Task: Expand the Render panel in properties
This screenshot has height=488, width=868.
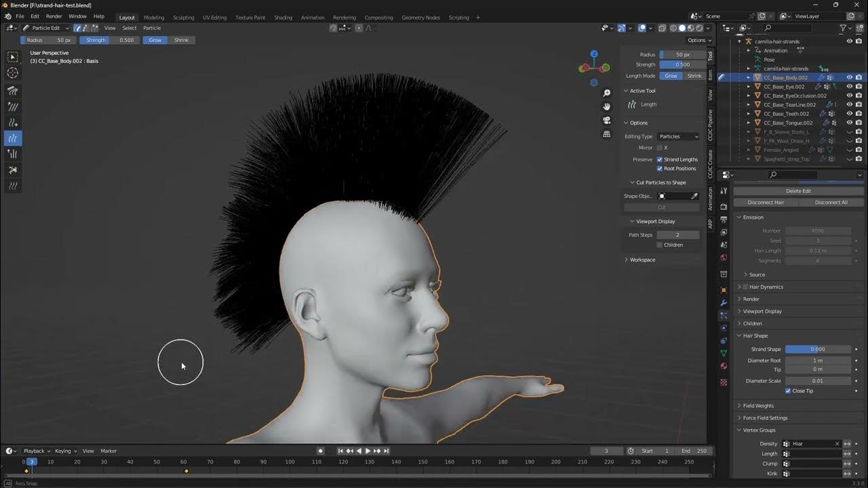Action: click(751, 299)
